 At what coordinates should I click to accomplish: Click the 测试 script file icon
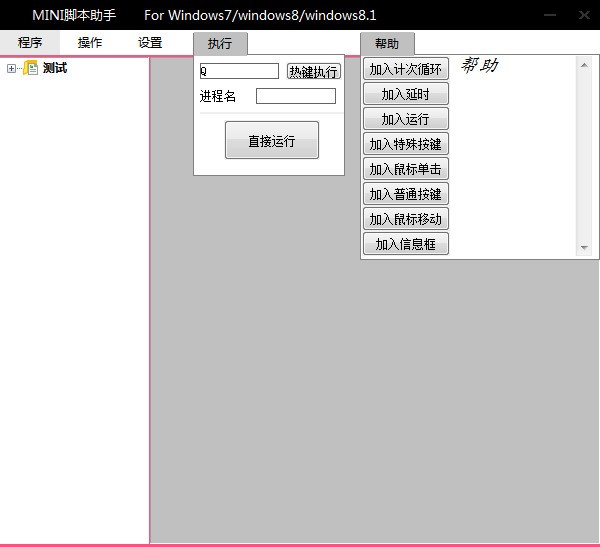[30, 69]
